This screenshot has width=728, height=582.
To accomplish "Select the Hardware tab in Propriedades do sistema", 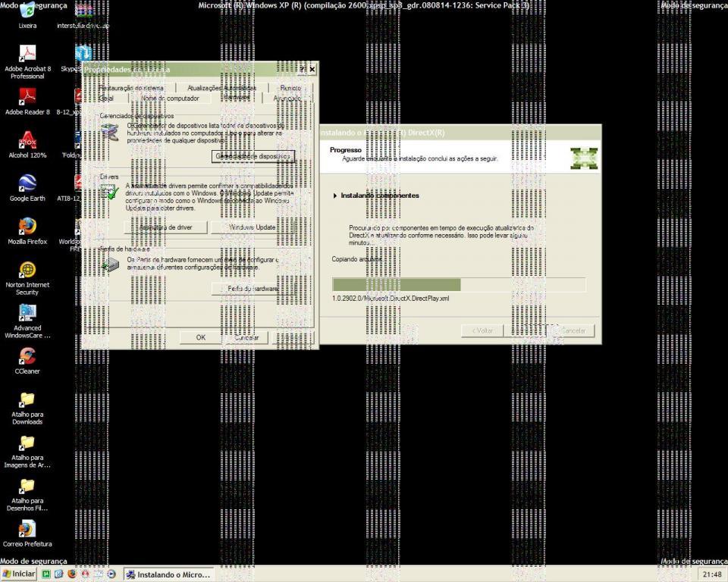I will tap(237, 97).
